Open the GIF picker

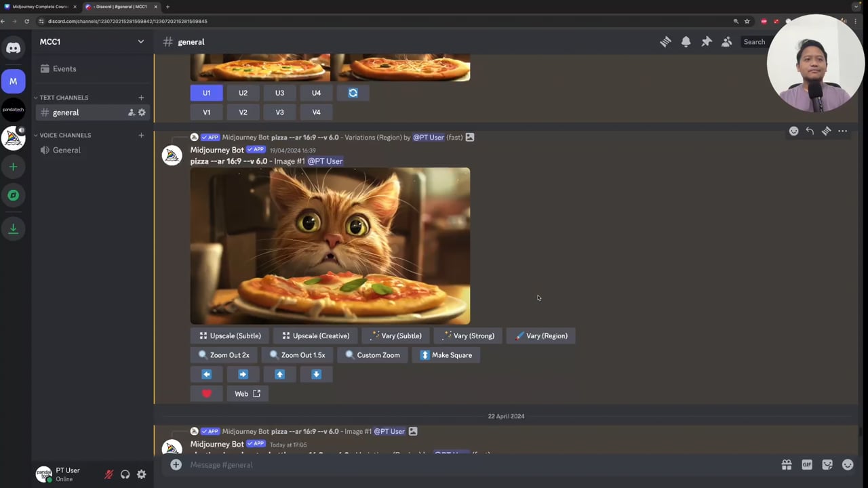807,464
